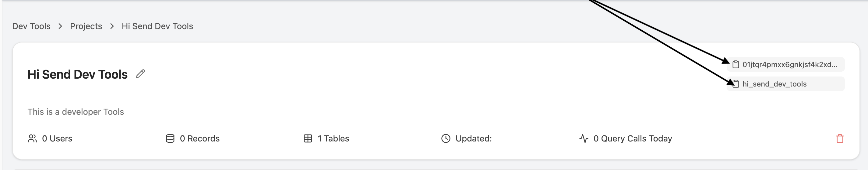Click the chevron after Projects breadcrumb
Image resolution: width=868 pixels, height=170 pixels.
pyautogui.click(x=112, y=26)
